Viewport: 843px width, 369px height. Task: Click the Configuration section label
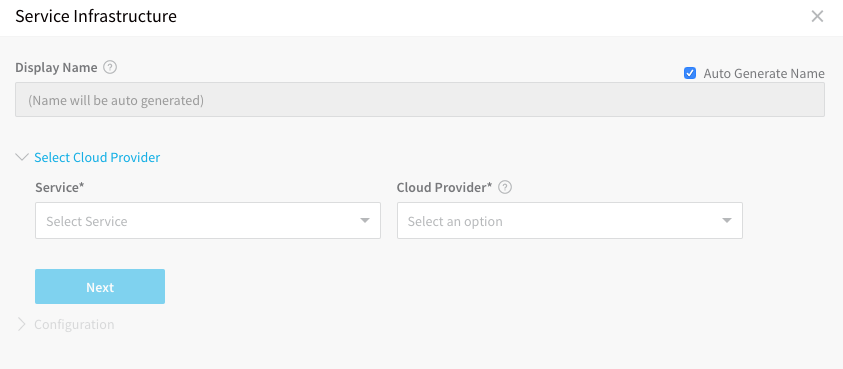(74, 324)
